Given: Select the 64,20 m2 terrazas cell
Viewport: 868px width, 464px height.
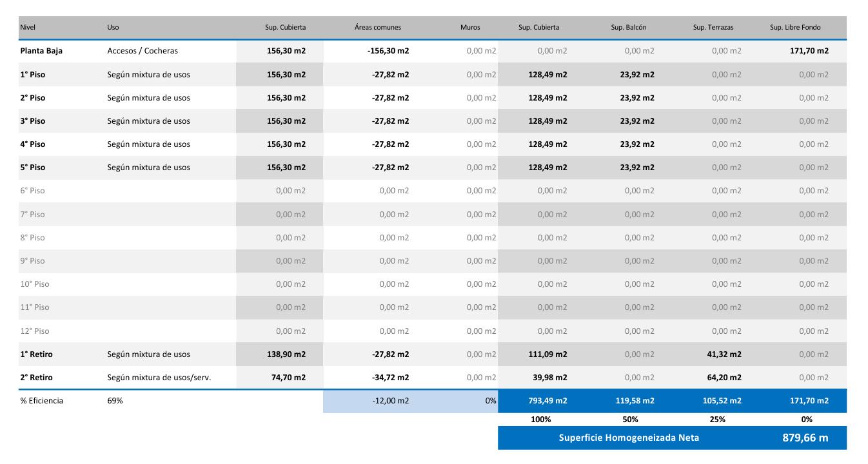Looking at the screenshot, I should point(724,378).
